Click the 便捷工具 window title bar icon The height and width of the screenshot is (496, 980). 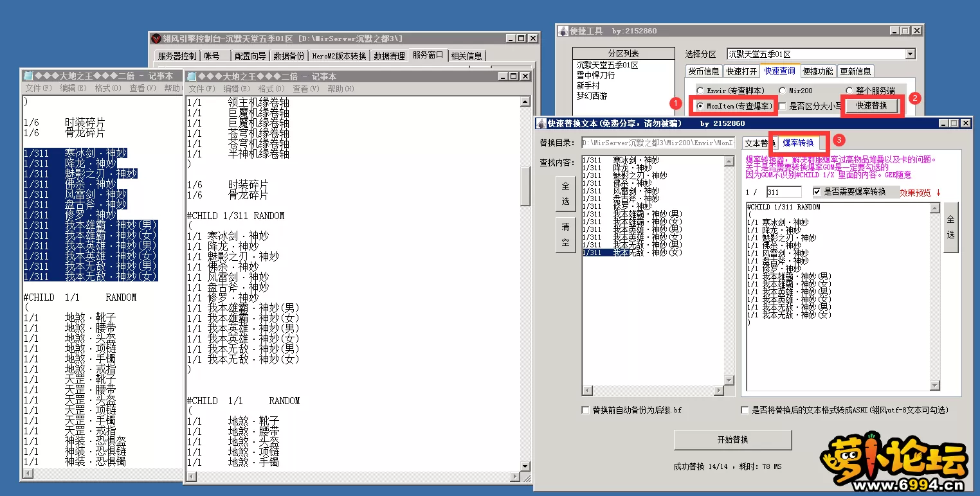coord(563,31)
